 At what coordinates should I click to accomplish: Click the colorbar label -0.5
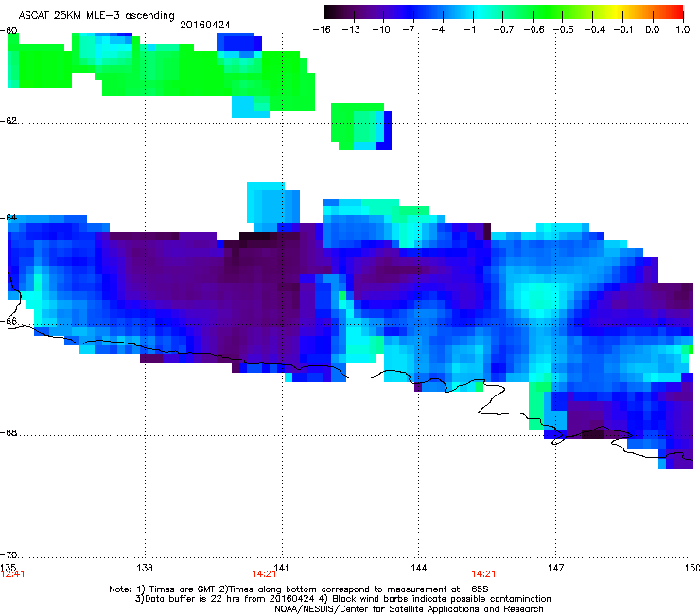tap(564, 30)
